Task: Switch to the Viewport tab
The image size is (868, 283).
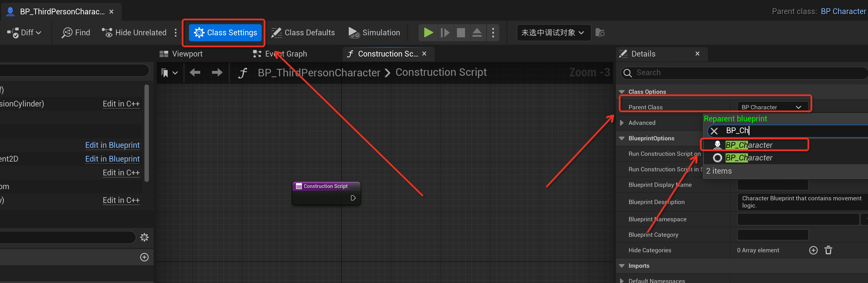Action: (181, 54)
